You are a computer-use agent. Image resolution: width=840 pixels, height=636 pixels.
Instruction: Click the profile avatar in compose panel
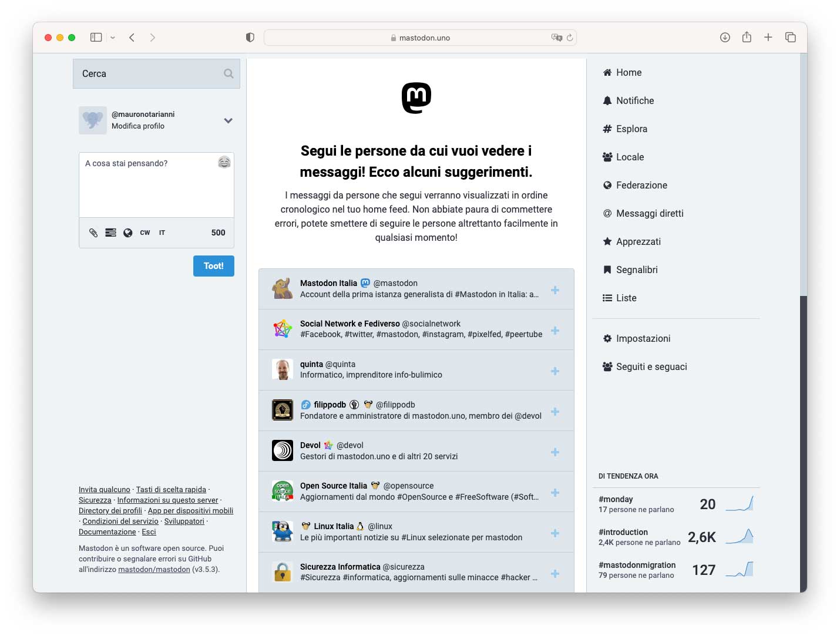pyautogui.click(x=93, y=120)
